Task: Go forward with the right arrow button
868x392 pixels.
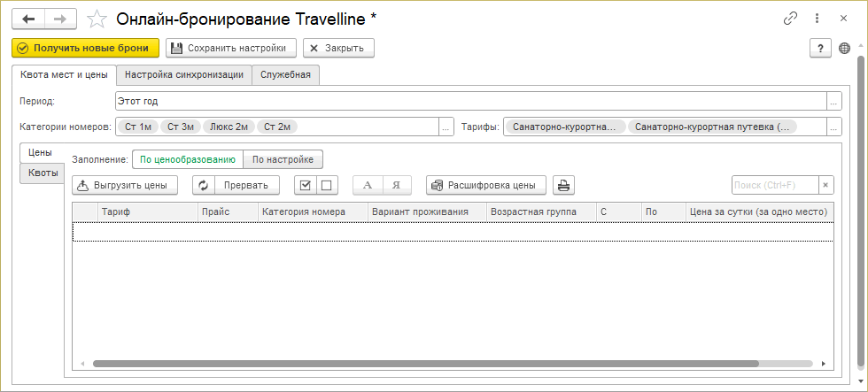Action: pyautogui.click(x=60, y=19)
